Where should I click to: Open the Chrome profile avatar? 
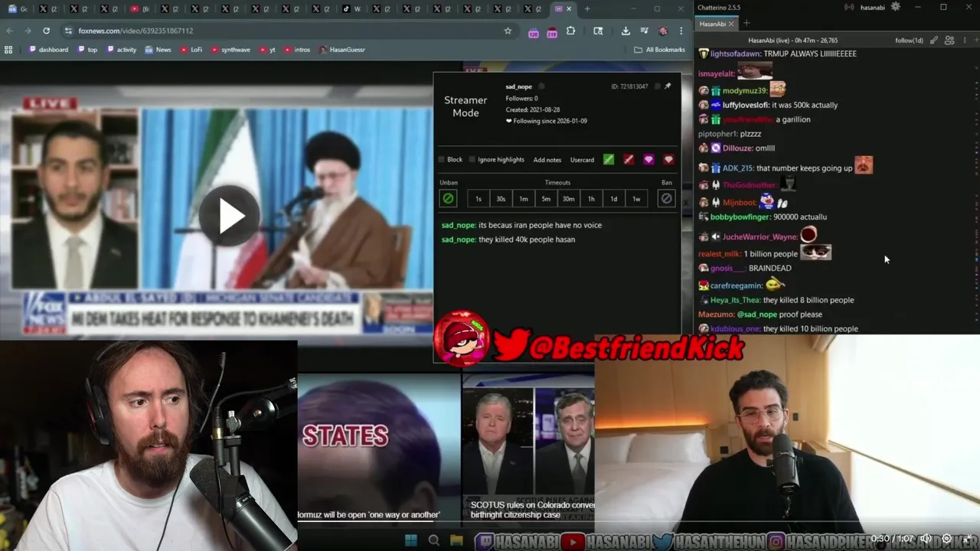[x=663, y=31]
